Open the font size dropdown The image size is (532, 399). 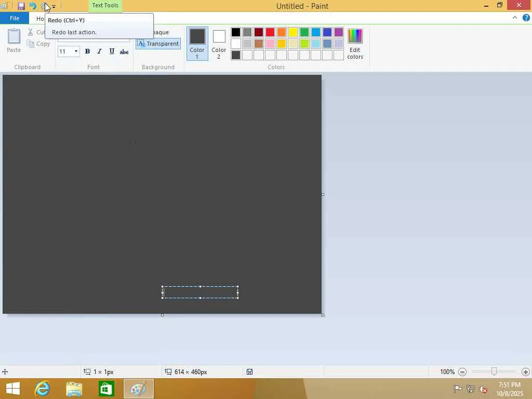point(76,51)
